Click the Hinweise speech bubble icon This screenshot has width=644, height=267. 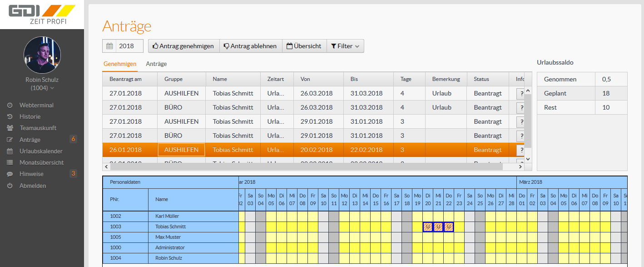[10, 174]
